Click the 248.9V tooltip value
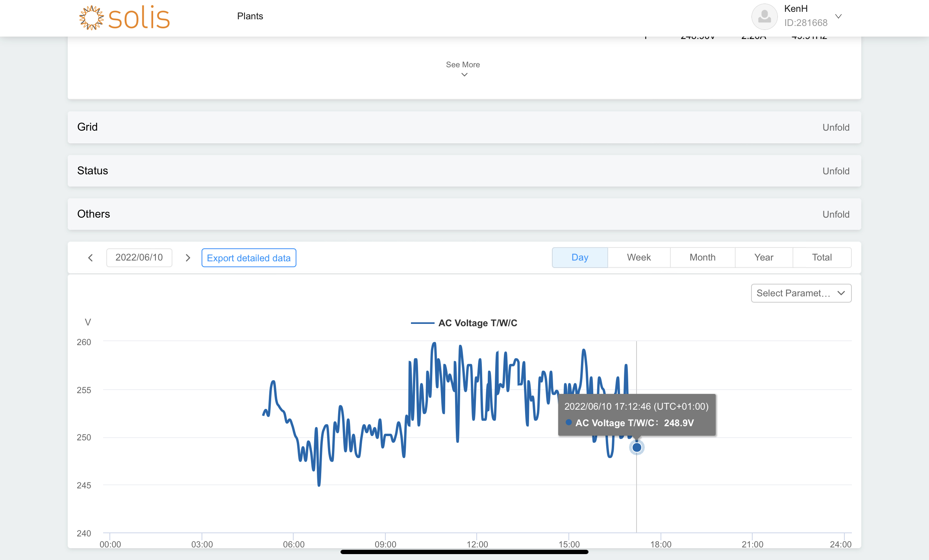Viewport: 929px width, 560px height. click(x=679, y=423)
